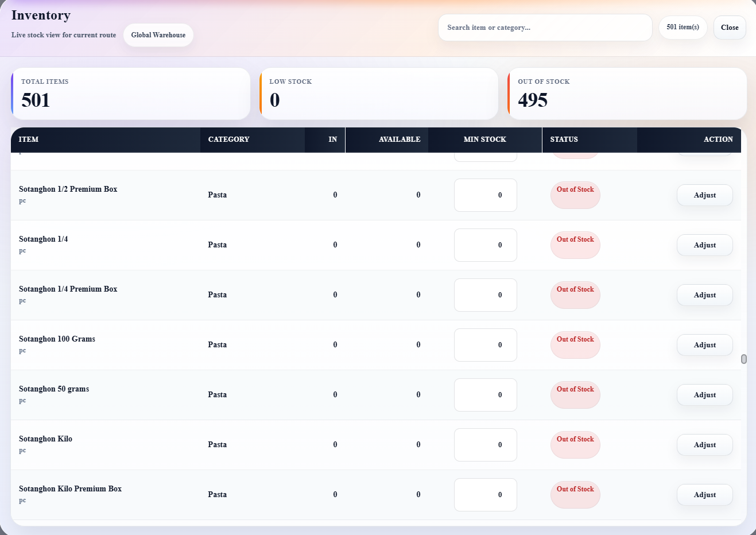Click Live stock view for current route text
756x535 pixels.
point(64,35)
